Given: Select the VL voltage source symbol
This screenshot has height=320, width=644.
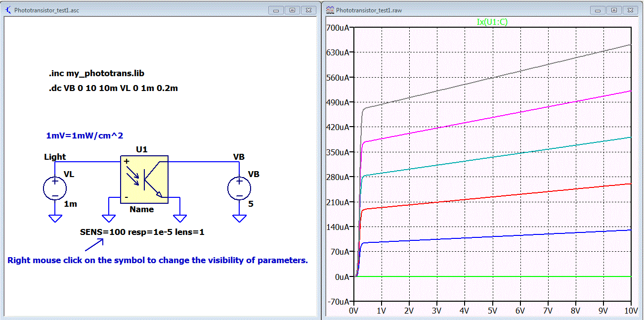Looking at the screenshot, I should point(55,189).
